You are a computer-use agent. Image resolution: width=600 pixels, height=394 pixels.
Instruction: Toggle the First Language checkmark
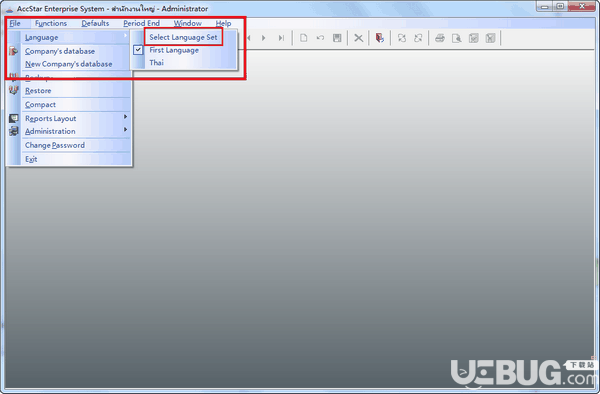pyautogui.click(x=138, y=50)
